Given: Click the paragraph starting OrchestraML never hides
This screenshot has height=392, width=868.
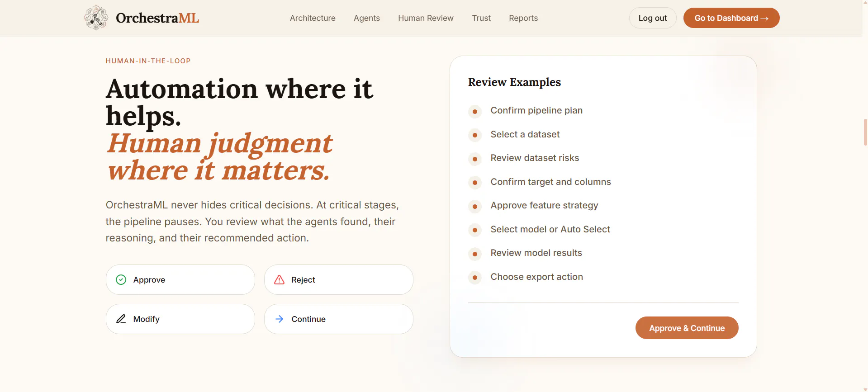Looking at the screenshot, I should tap(252, 222).
